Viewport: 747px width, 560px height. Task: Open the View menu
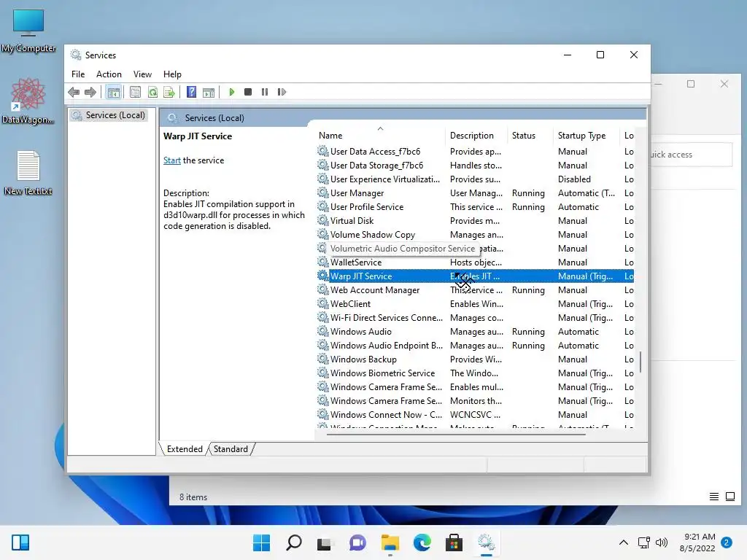[x=142, y=74]
